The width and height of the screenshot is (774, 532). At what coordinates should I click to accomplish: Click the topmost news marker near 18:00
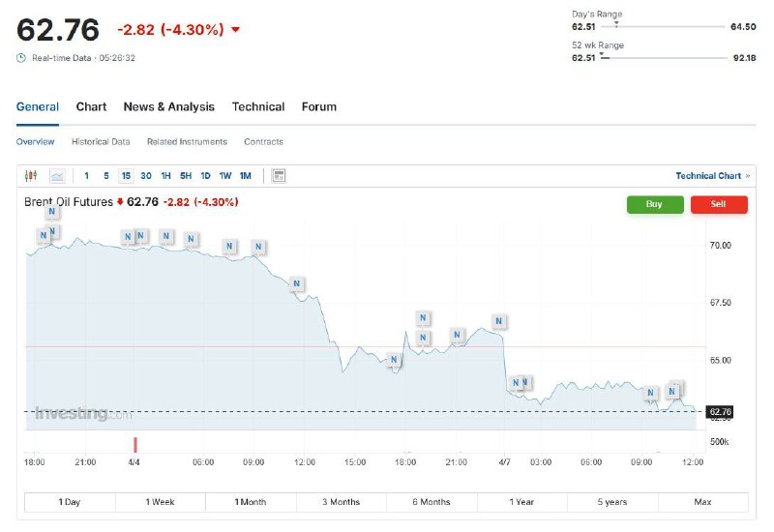point(52,211)
